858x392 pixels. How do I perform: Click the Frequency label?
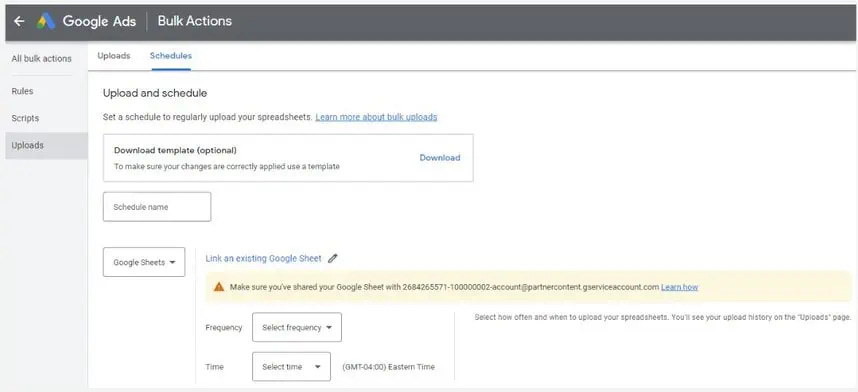pyautogui.click(x=224, y=327)
